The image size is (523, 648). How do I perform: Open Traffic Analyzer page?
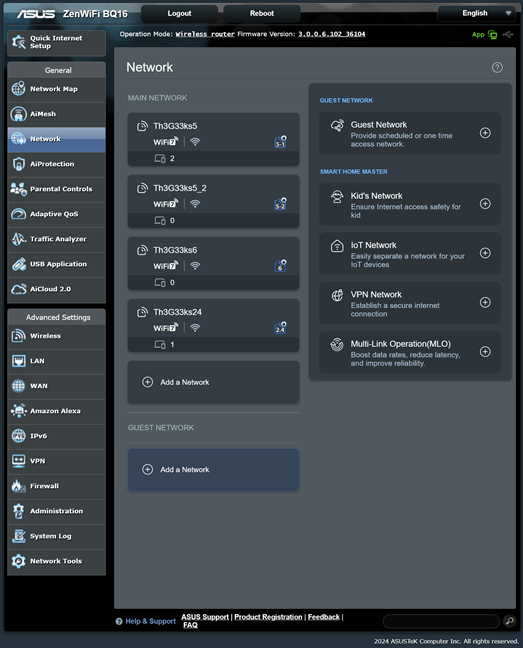tap(57, 239)
